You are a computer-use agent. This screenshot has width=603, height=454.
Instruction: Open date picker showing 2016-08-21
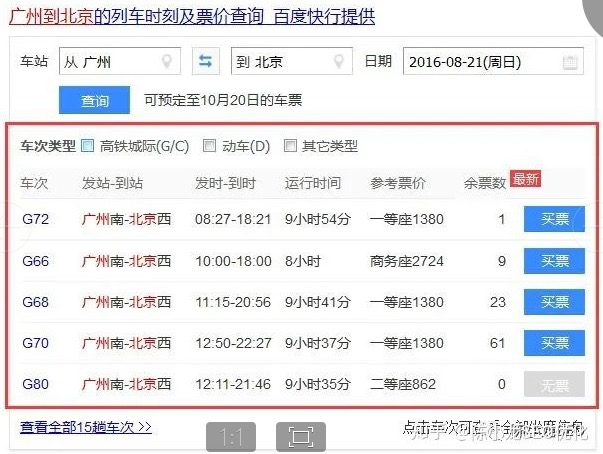480,62
